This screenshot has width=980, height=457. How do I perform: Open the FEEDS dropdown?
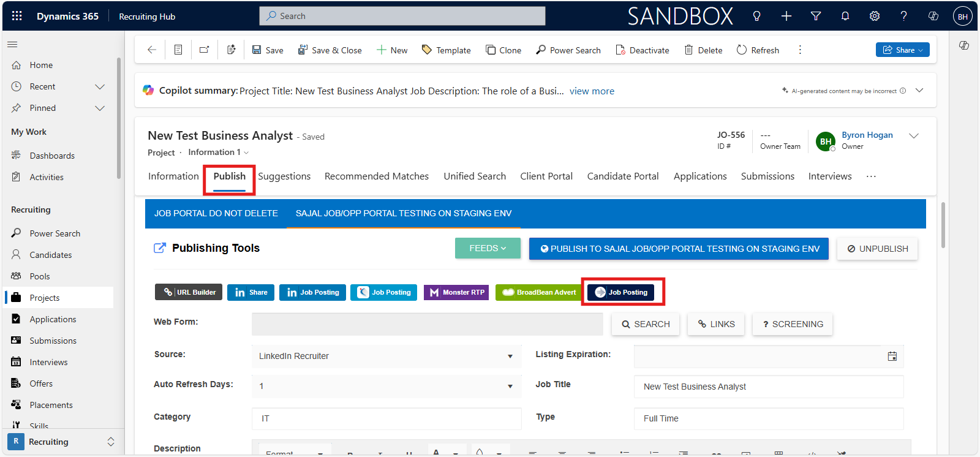[488, 248]
